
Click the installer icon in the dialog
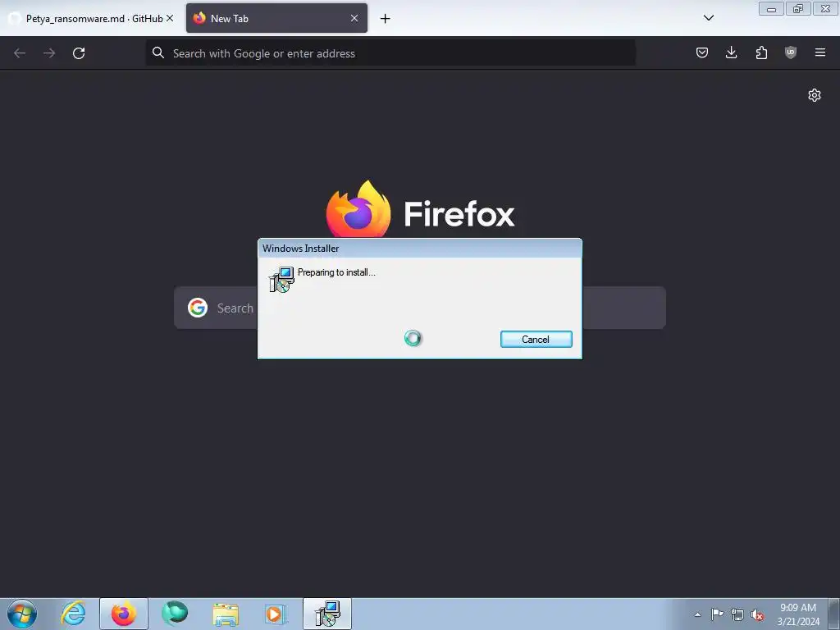click(x=281, y=280)
